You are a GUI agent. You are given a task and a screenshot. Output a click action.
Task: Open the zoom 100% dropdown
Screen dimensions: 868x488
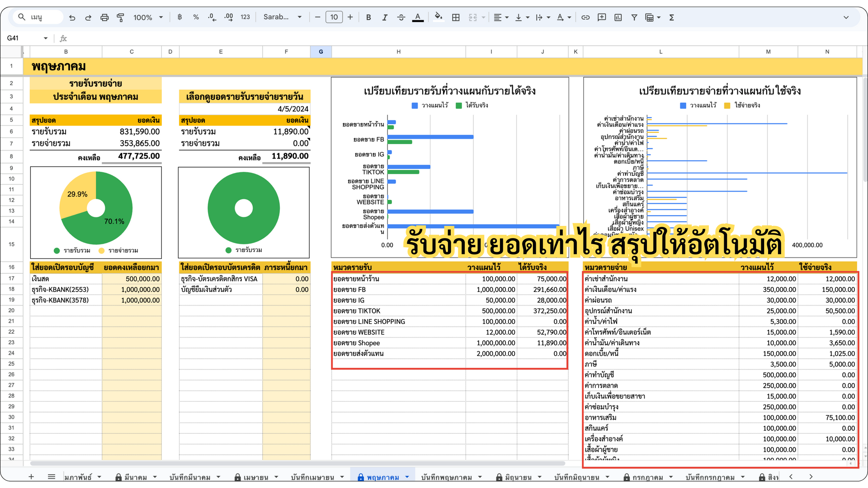coord(148,17)
